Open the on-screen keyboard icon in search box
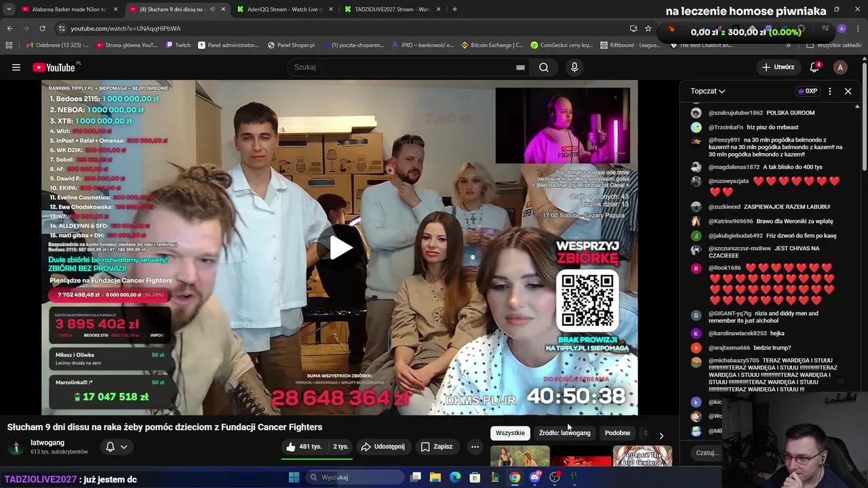The width and height of the screenshot is (868, 488). [x=520, y=67]
